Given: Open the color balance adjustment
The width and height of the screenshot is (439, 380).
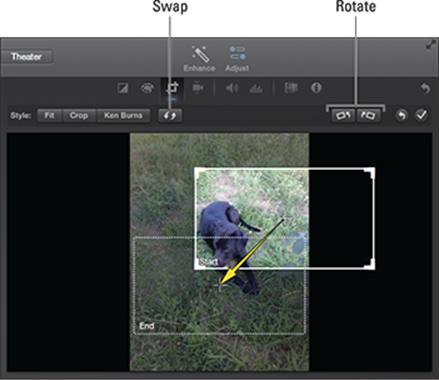Looking at the screenshot, I should pyautogui.click(x=123, y=88).
